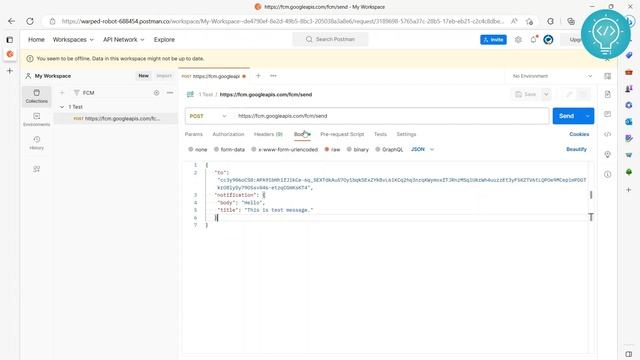This screenshot has width=640, height=360.
Task: Select the binary body type
Action: (x=358, y=149)
